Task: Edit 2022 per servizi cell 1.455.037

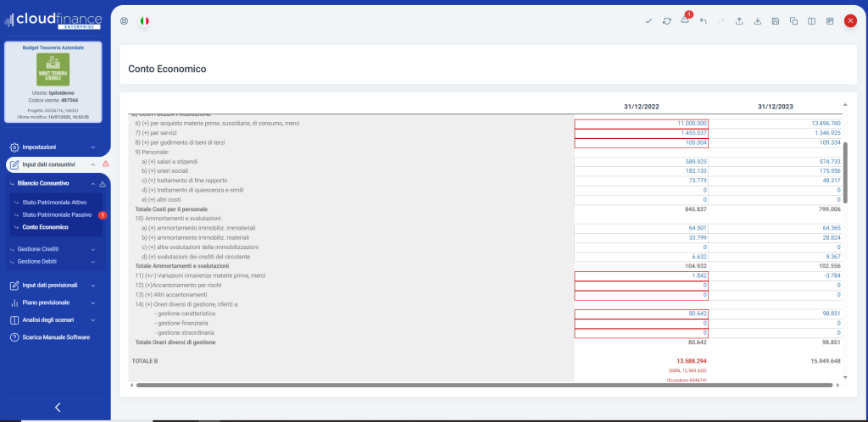Action: point(641,133)
